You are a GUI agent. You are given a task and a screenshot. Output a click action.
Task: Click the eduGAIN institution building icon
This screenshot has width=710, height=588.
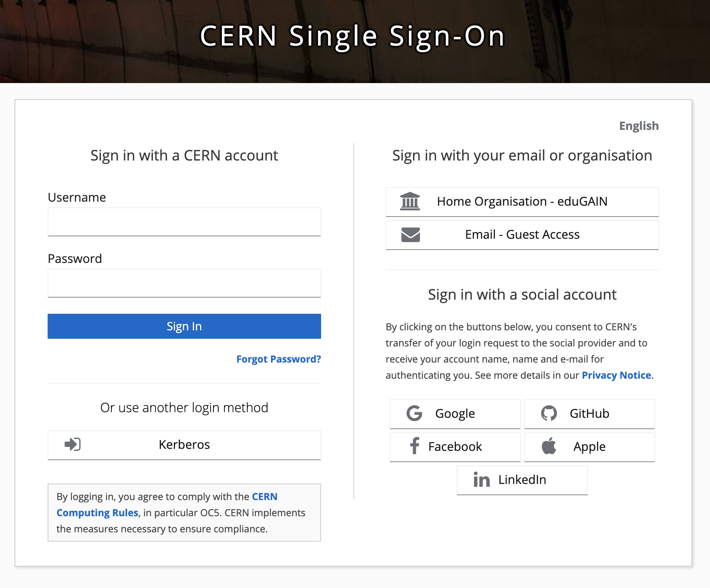(x=410, y=201)
